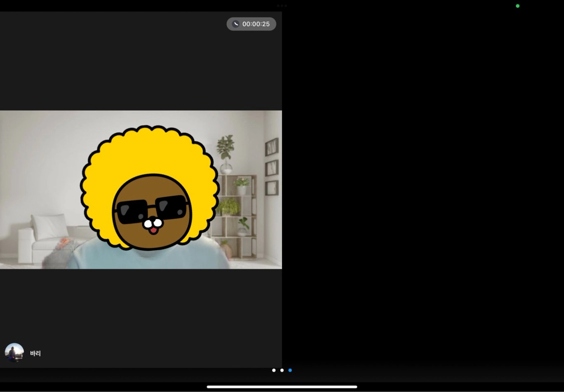Image resolution: width=564 pixels, height=392 pixels.
Task: Select the blue third page indicator dot
Action: tap(290, 370)
